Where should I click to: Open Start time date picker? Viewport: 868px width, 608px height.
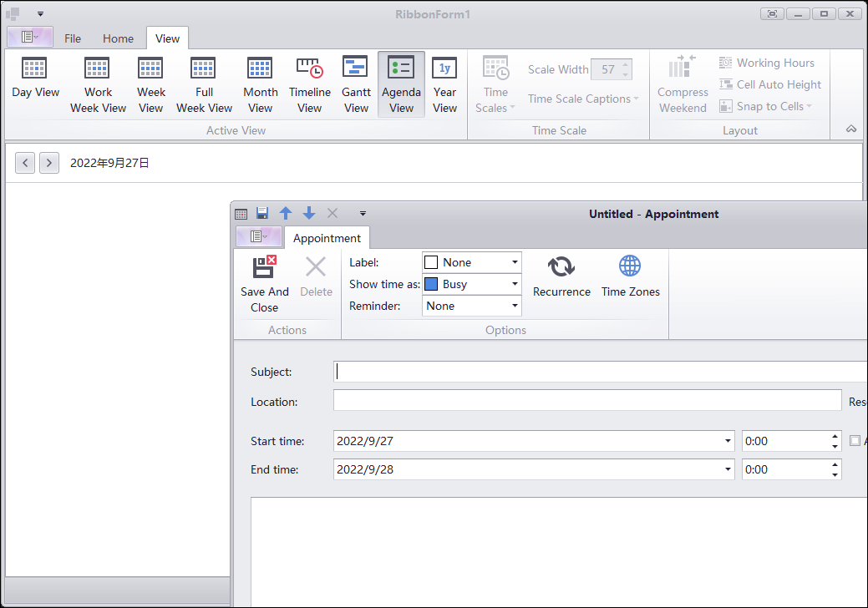point(728,441)
